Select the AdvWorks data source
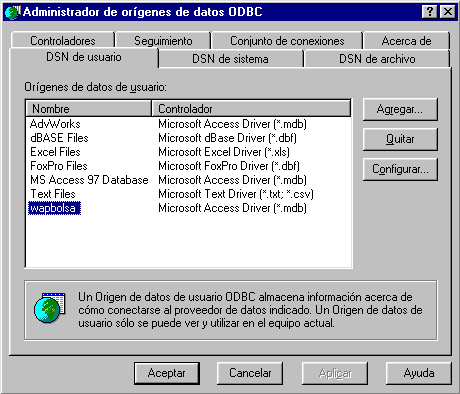This screenshot has height=394, width=460. click(x=55, y=124)
